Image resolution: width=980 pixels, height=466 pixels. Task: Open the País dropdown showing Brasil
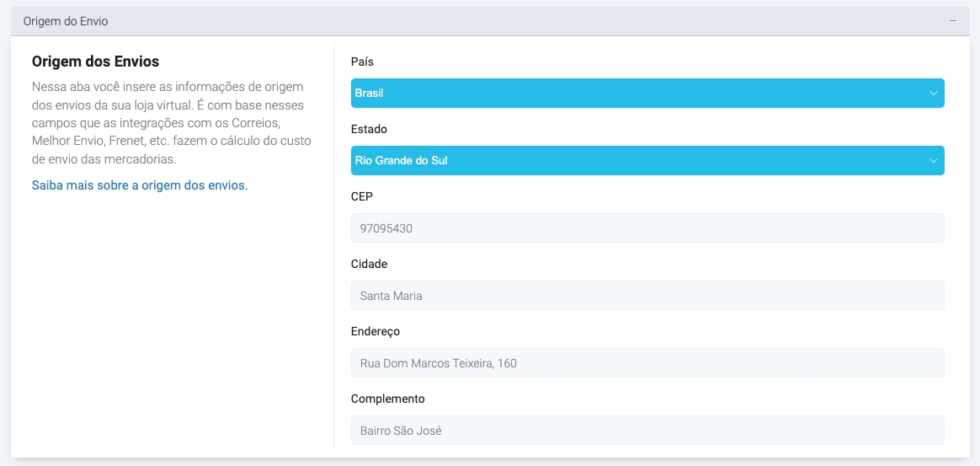pos(640,94)
